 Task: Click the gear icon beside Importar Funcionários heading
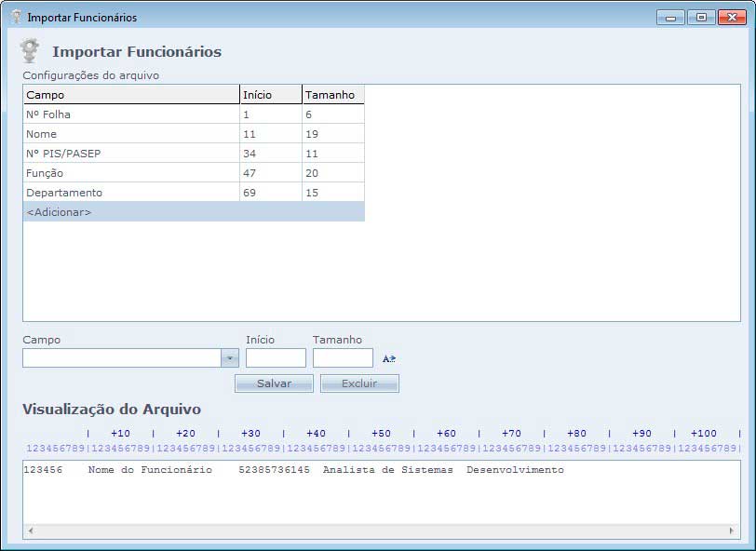tap(30, 51)
